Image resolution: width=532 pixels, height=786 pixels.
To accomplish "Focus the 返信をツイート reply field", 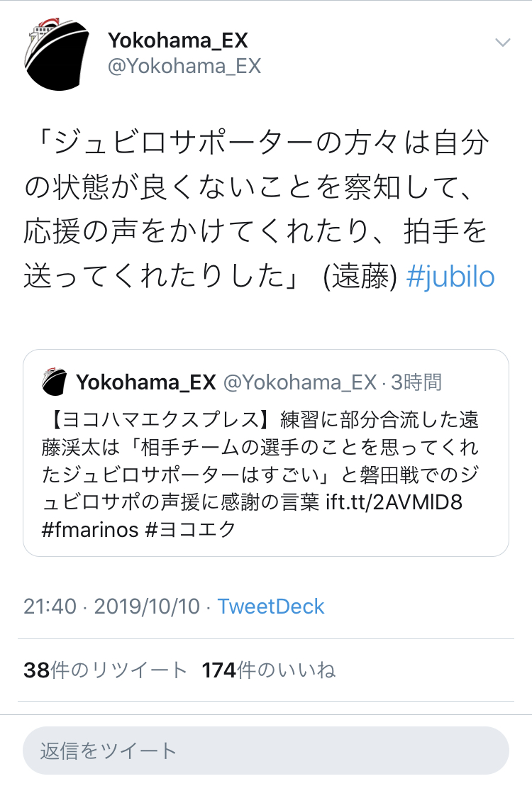I will click(266, 751).
